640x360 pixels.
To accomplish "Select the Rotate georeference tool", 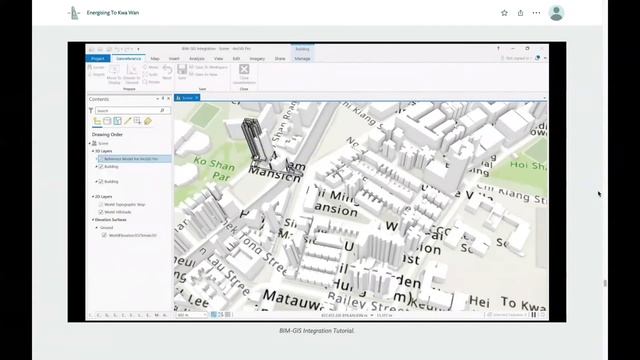I will pyautogui.click(x=151, y=82).
